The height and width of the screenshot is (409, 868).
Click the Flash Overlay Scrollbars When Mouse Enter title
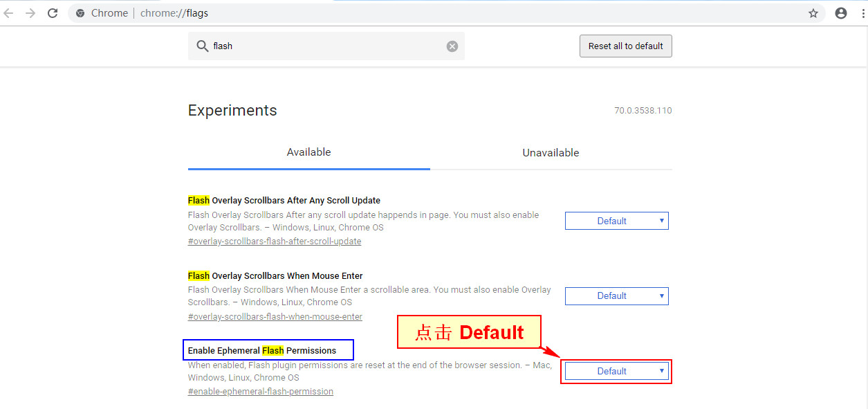coord(275,275)
